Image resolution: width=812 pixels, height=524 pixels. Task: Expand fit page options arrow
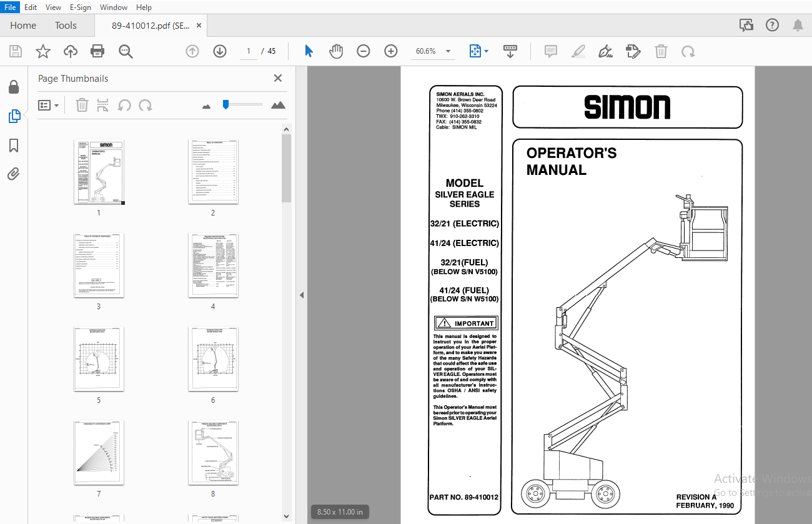pos(487,51)
